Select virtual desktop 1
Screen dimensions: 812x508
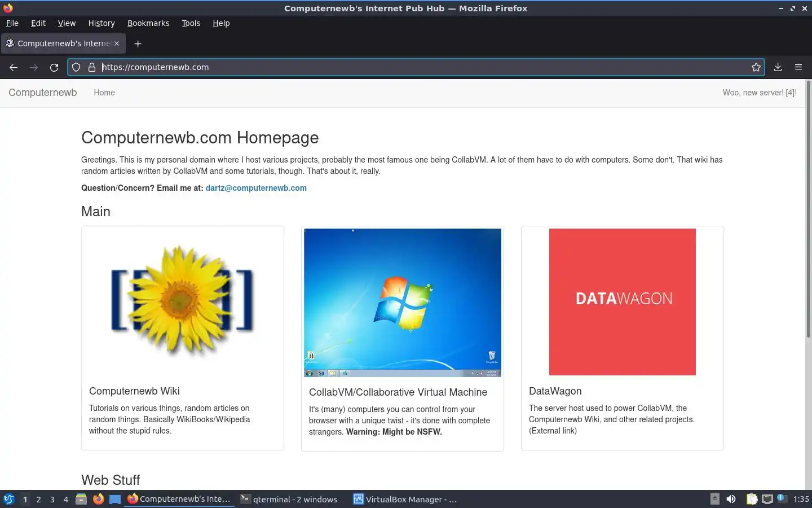(x=25, y=500)
